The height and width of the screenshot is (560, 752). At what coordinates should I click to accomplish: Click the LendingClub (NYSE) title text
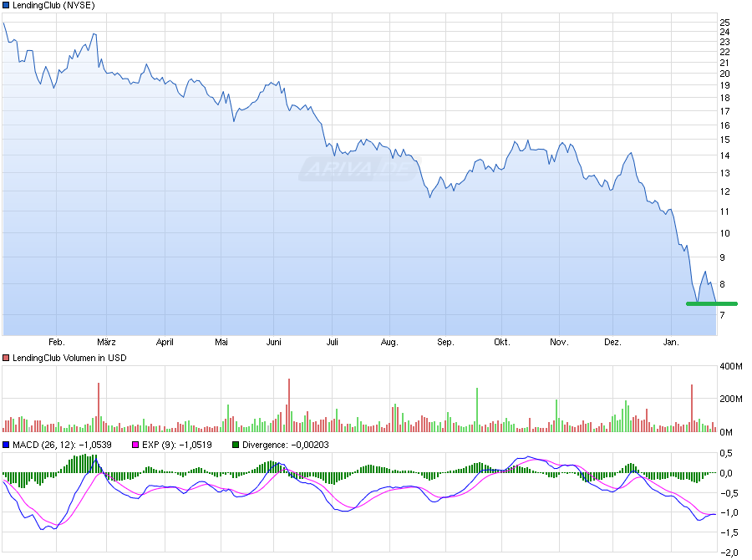pos(54,6)
